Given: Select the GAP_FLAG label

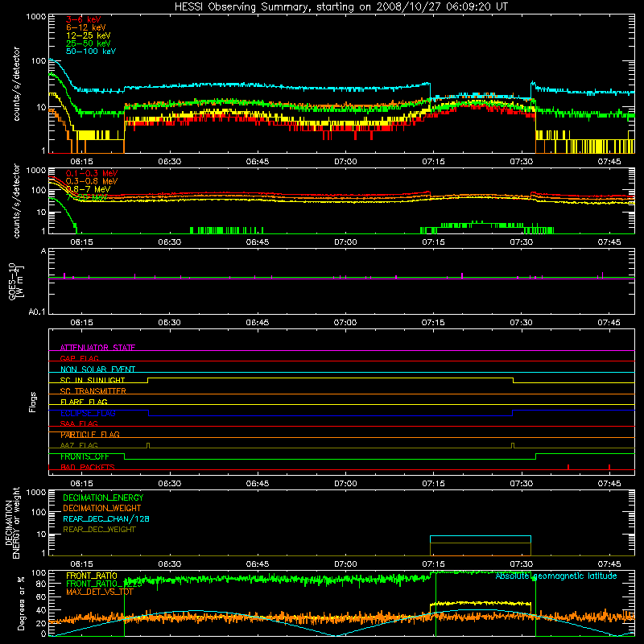Looking at the screenshot, I should click(79, 358).
